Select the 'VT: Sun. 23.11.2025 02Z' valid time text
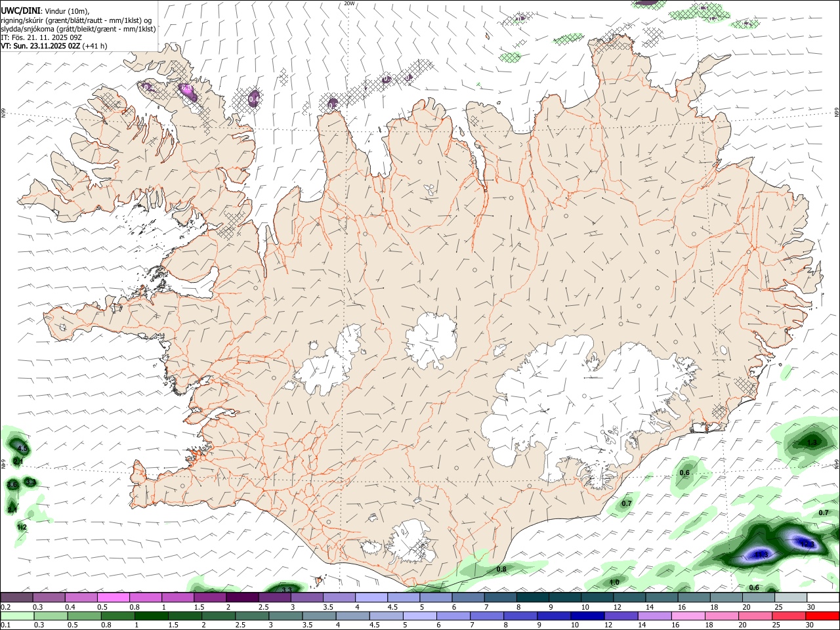Image resolution: width=840 pixels, height=630 pixels. click(41, 46)
